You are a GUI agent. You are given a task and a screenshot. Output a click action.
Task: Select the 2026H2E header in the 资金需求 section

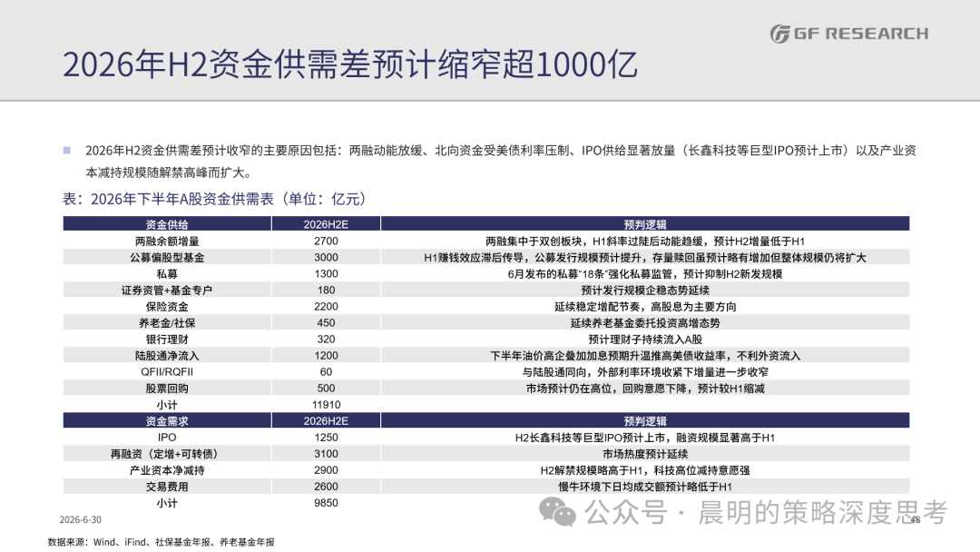click(x=326, y=420)
